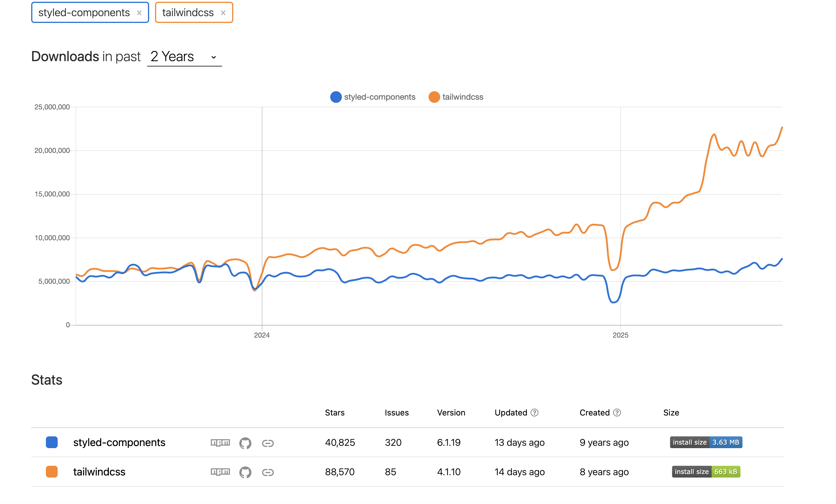This screenshot has width=836, height=504.
Task: Open tailwindcss package name link
Action: click(99, 472)
